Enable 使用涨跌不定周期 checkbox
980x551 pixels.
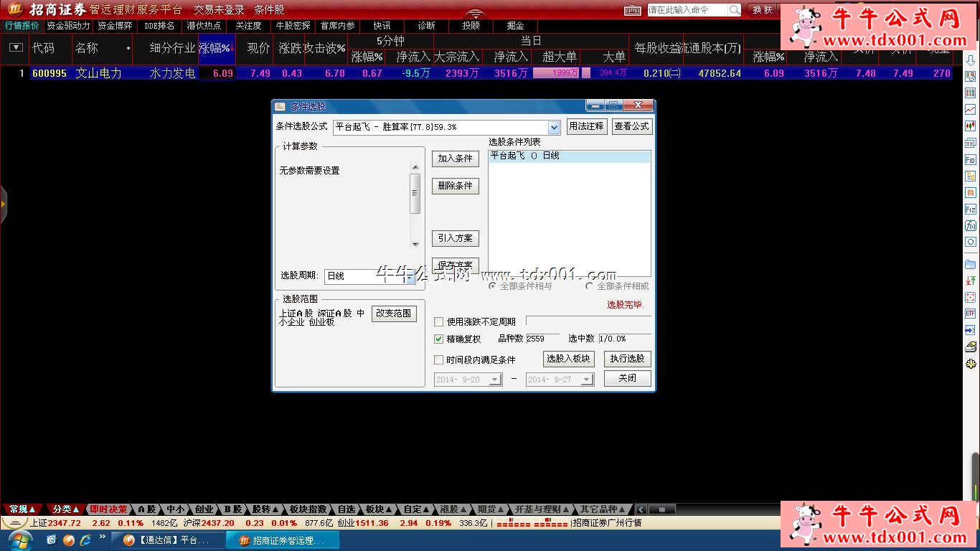click(x=439, y=321)
